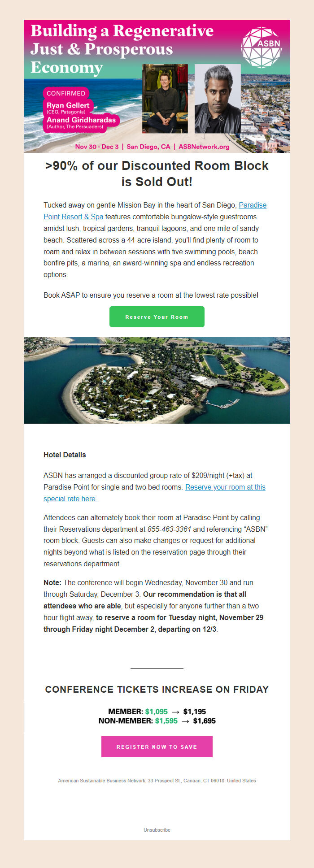Click the Hotel Details heading
Screen dimensions: 314x868
tap(65, 455)
